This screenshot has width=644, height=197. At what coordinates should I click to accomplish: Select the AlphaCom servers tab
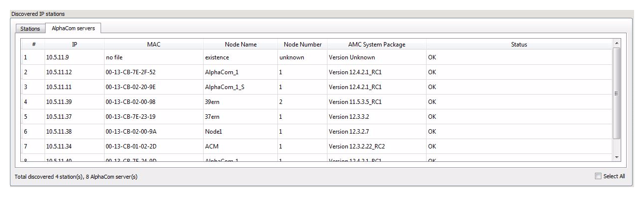coord(73,28)
